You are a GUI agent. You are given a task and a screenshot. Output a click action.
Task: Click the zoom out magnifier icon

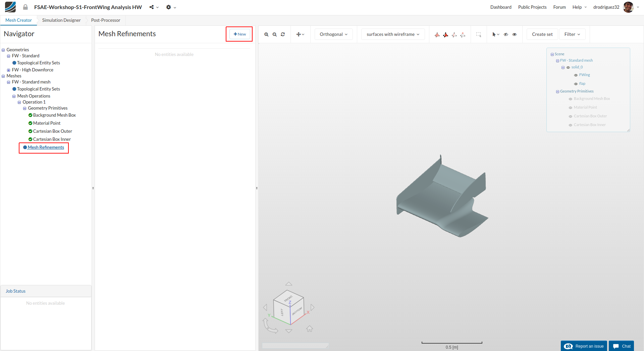click(275, 35)
